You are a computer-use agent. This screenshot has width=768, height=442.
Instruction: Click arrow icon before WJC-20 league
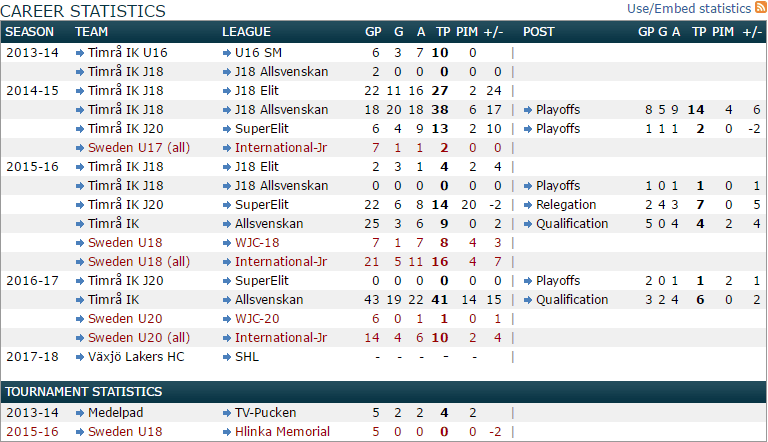click(x=227, y=319)
